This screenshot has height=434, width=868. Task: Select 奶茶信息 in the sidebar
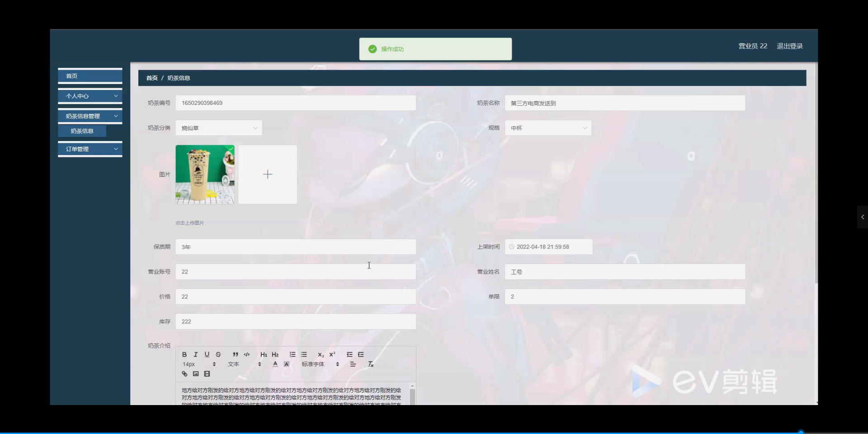pos(82,131)
